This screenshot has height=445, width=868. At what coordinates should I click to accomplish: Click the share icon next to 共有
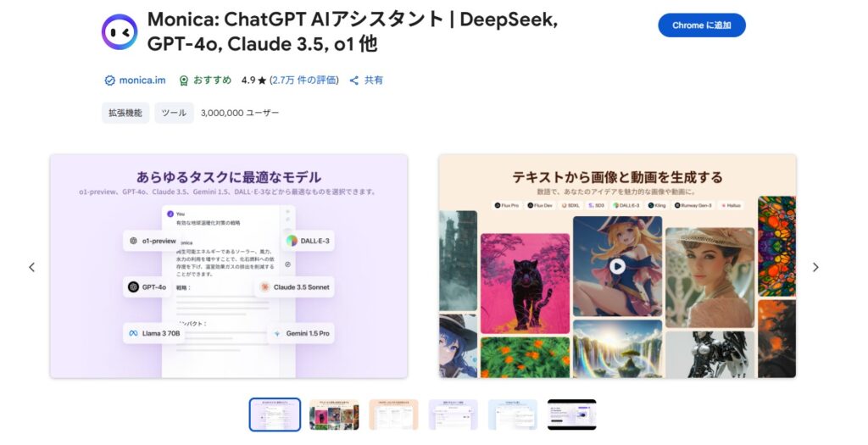click(354, 81)
